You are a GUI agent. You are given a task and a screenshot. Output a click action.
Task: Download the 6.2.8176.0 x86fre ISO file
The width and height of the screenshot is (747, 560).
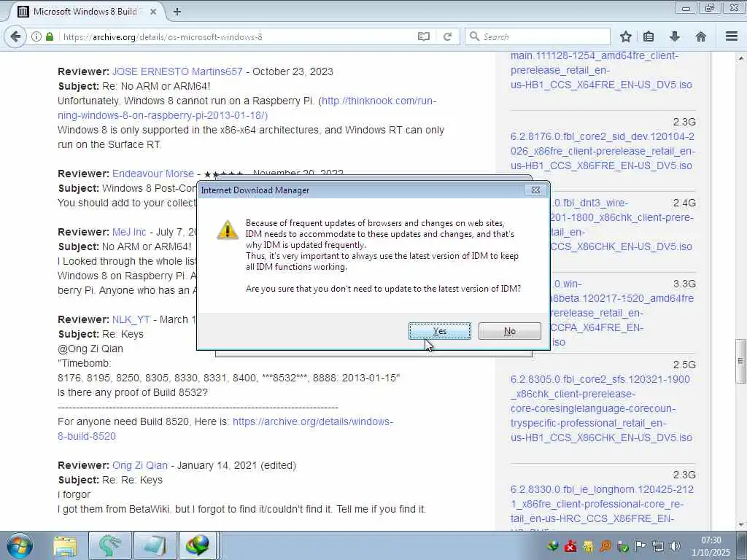click(602, 151)
